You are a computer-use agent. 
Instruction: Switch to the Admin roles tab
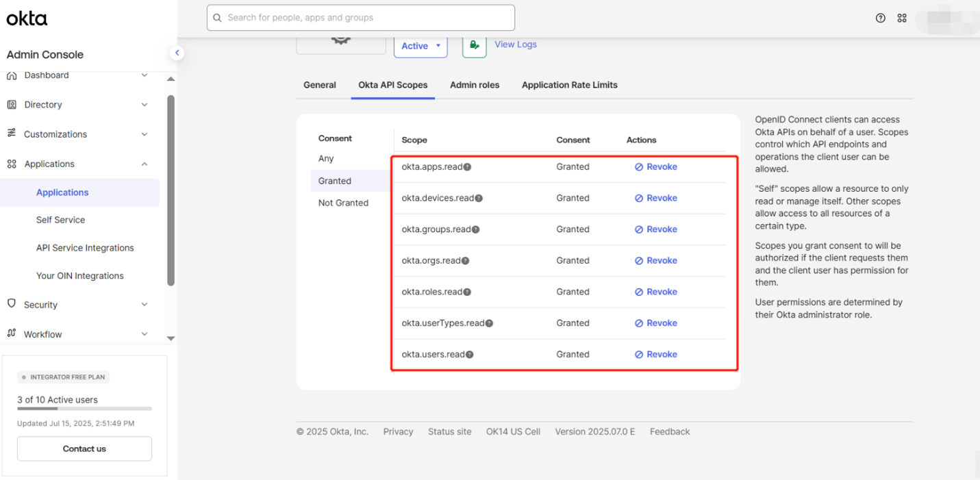point(475,85)
